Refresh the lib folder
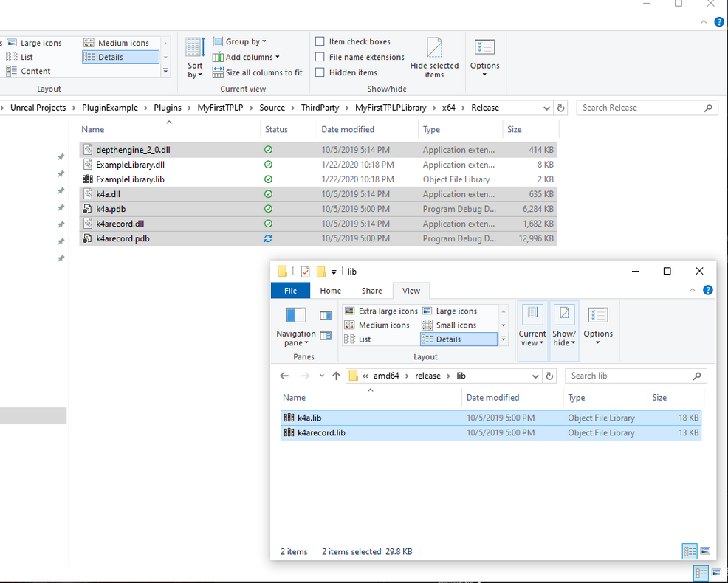 point(550,376)
